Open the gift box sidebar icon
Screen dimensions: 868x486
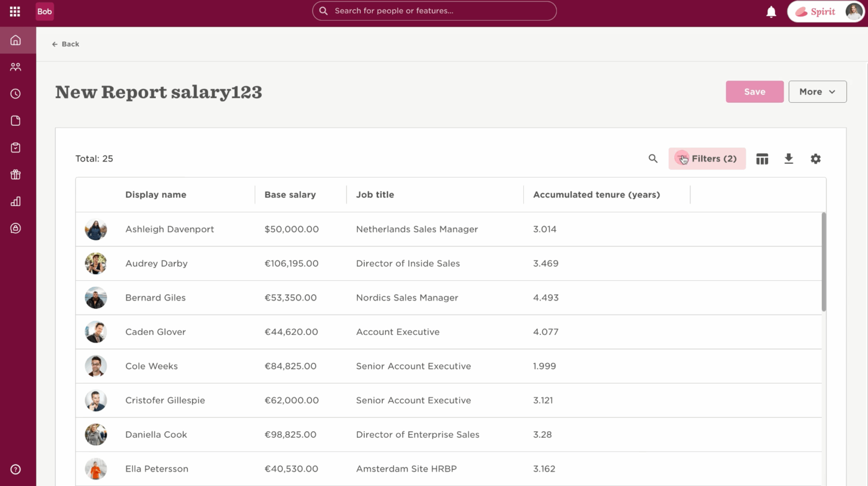pos(16,174)
